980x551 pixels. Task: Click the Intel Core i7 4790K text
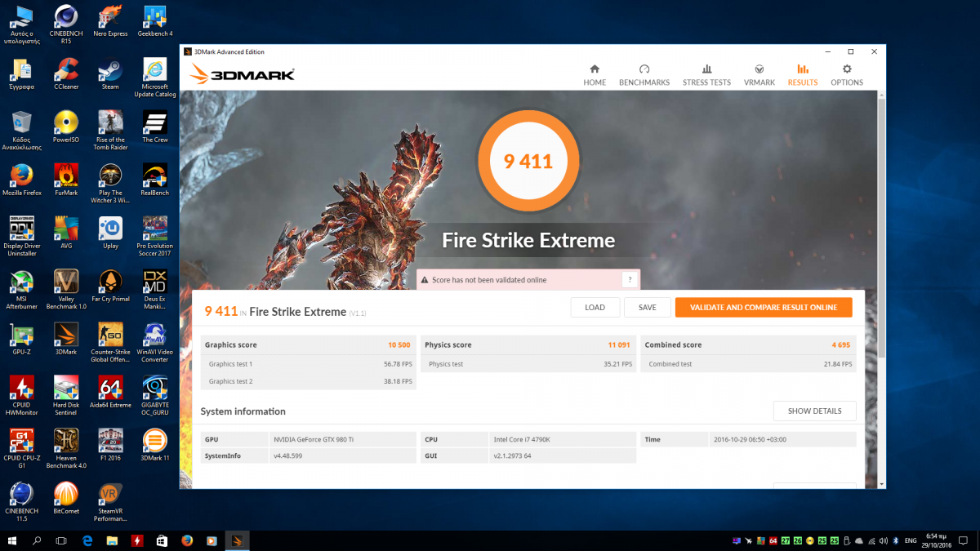point(523,439)
